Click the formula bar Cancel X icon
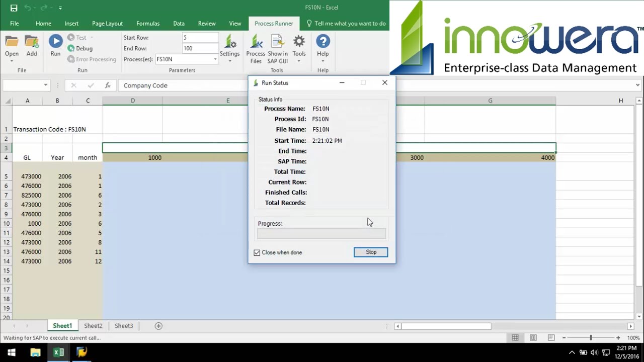 pos(73,85)
